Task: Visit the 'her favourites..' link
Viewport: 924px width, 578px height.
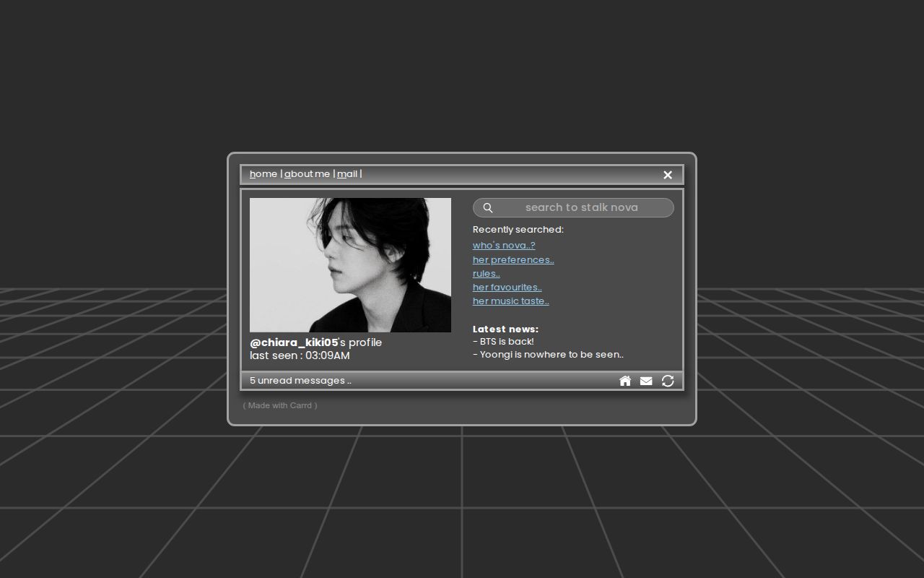Action: (507, 288)
